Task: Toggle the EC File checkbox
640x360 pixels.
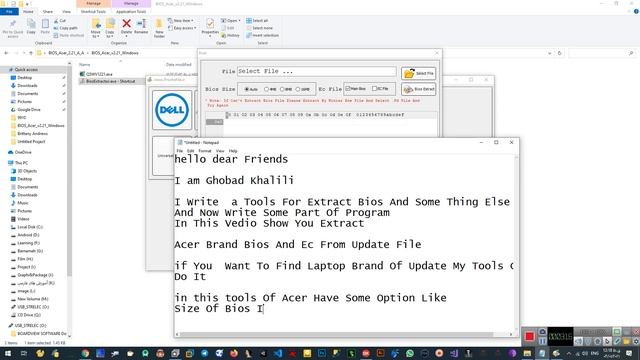Action: (374, 89)
